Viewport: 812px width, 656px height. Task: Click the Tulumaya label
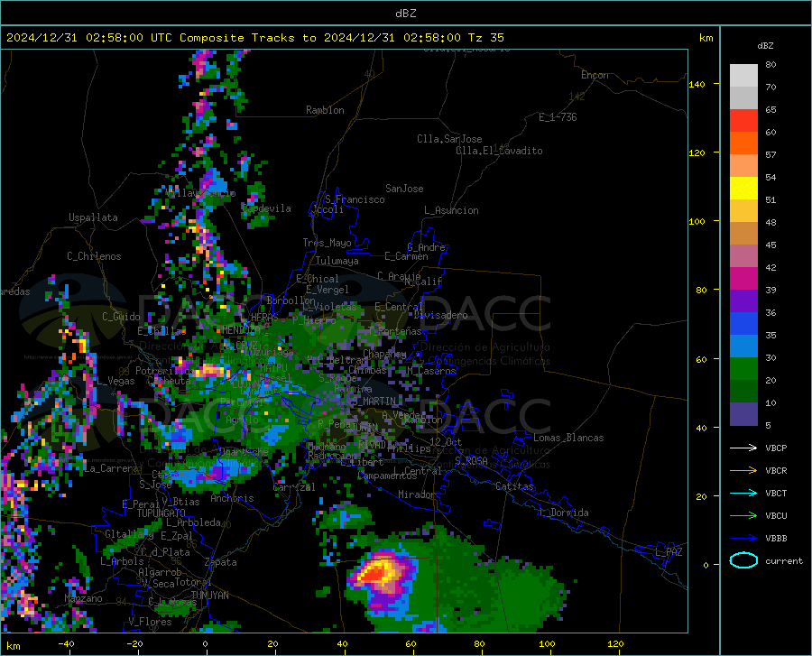(337, 261)
